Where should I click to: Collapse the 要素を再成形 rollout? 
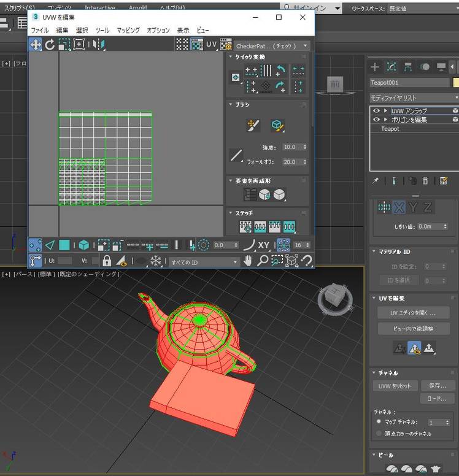point(230,180)
